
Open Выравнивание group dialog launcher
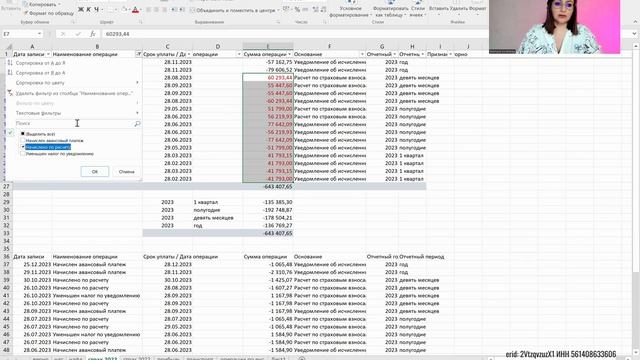[278, 22]
